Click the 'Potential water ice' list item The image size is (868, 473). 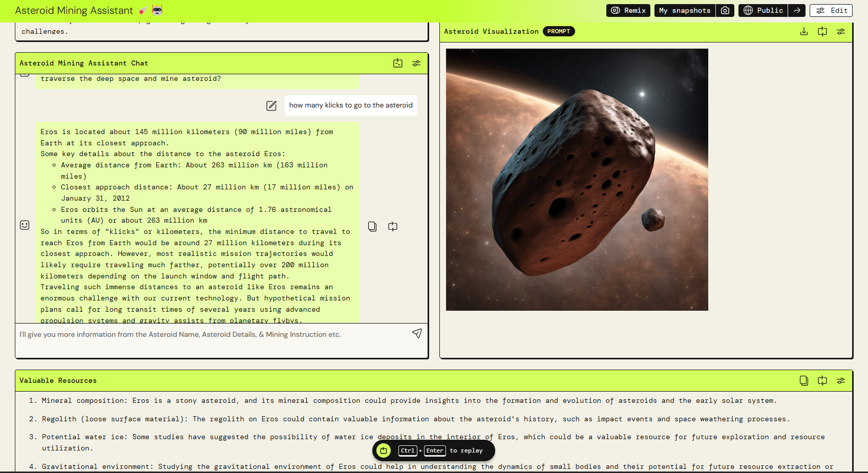pyautogui.click(x=433, y=443)
